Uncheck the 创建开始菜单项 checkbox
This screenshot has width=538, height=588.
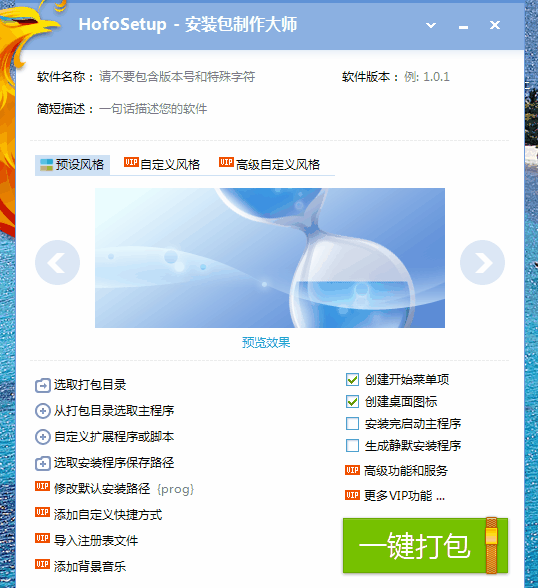352,380
